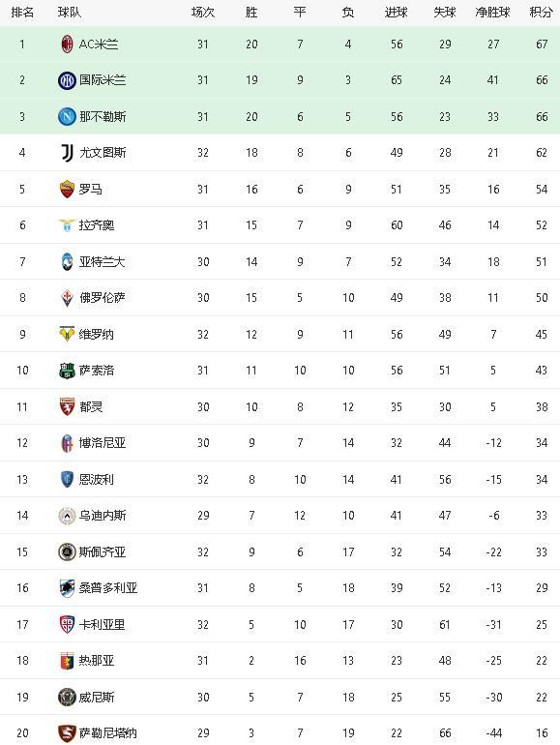Image resolution: width=560 pixels, height=745 pixels.
Task: Click the 萨索洛 green crest icon
Action: tap(67, 371)
